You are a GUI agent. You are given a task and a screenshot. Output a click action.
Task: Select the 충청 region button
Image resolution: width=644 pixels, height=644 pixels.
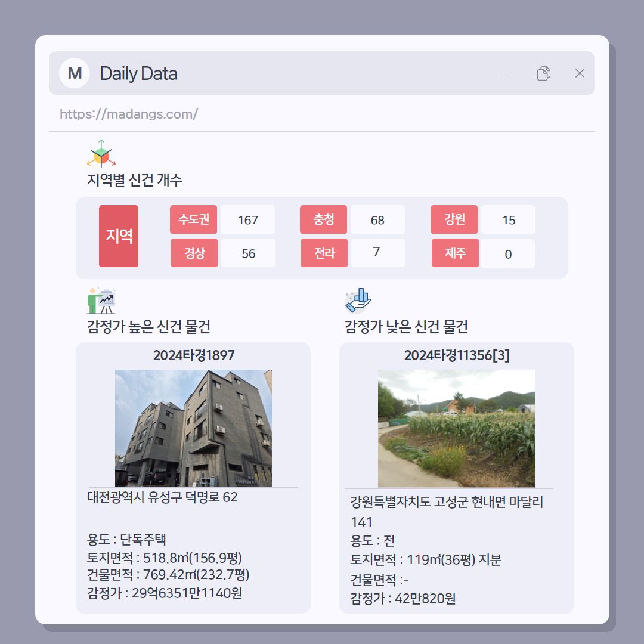tap(324, 219)
